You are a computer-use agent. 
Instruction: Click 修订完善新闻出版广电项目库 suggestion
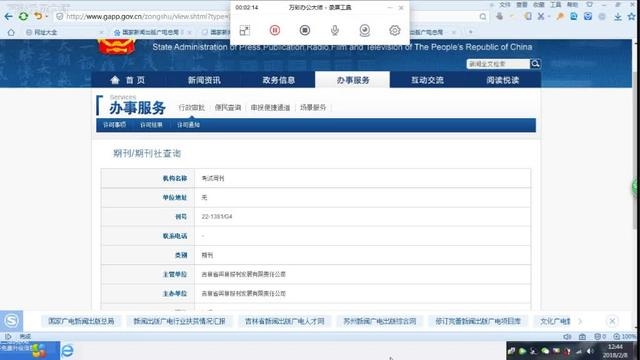[x=478, y=321]
